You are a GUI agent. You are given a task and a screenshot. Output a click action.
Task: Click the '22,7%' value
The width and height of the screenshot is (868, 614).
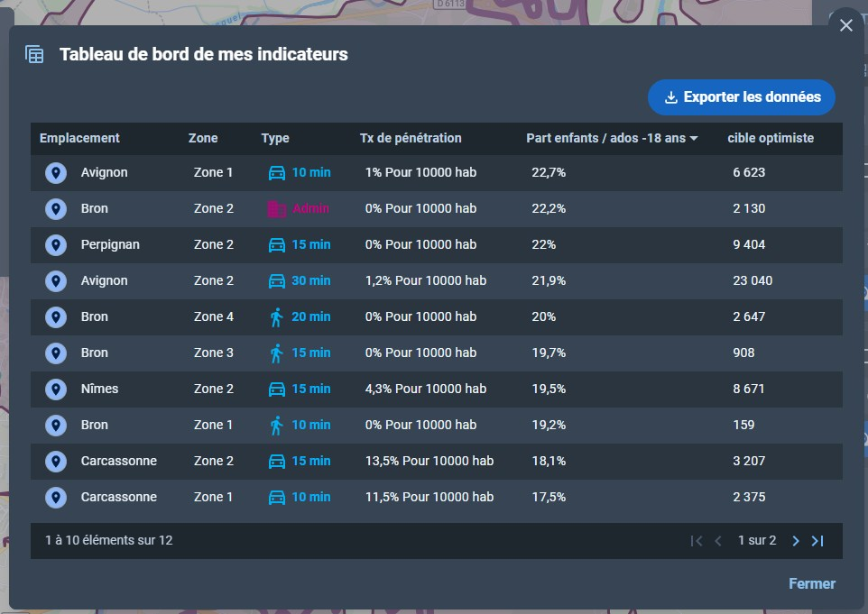pos(549,172)
